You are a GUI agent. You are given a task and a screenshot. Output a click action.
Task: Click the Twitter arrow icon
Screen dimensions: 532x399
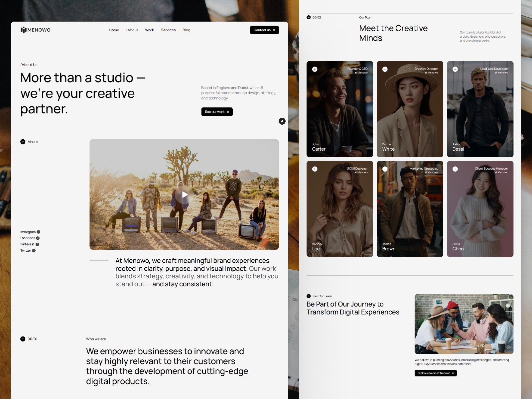pyautogui.click(x=34, y=250)
